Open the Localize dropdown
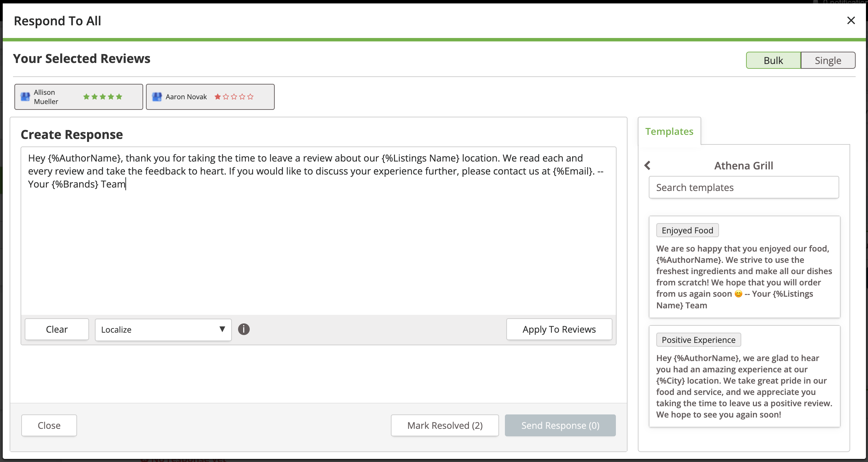This screenshot has width=868, height=462. [x=163, y=330]
